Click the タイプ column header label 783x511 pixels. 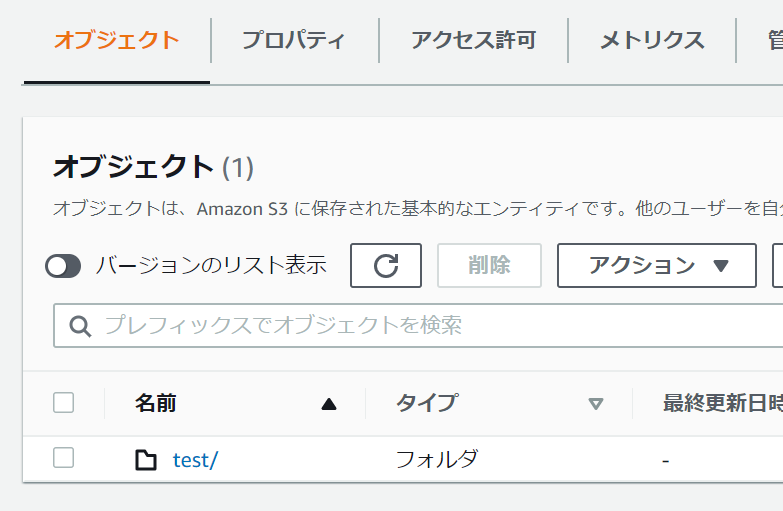[427, 403]
